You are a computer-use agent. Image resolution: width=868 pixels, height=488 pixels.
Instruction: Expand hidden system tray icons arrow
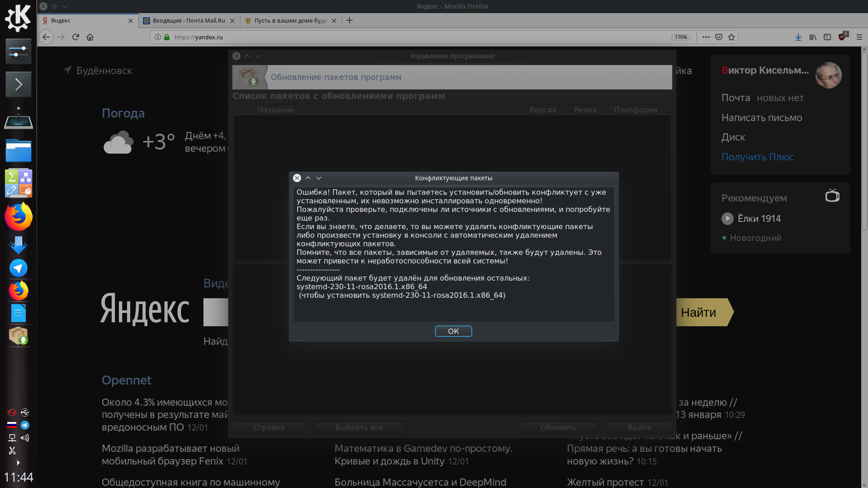tap(18, 463)
